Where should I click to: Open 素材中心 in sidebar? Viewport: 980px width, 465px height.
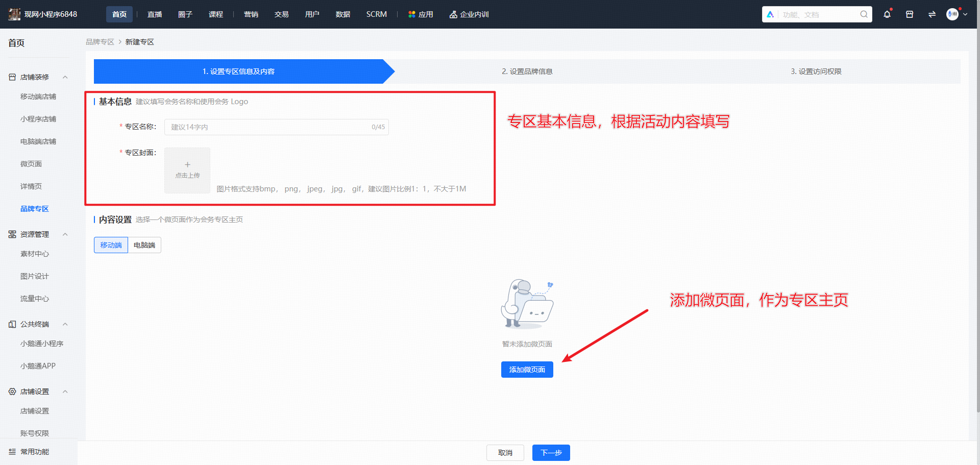tap(35, 254)
